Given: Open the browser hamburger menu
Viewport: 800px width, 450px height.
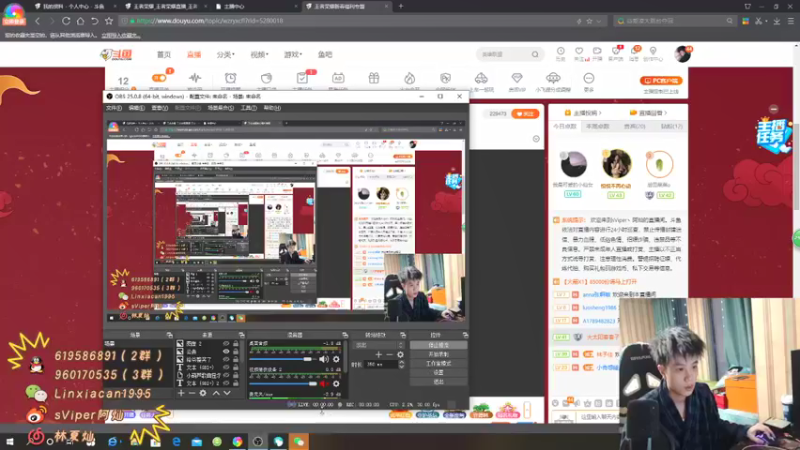Looking at the screenshot, I should click(x=791, y=21).
